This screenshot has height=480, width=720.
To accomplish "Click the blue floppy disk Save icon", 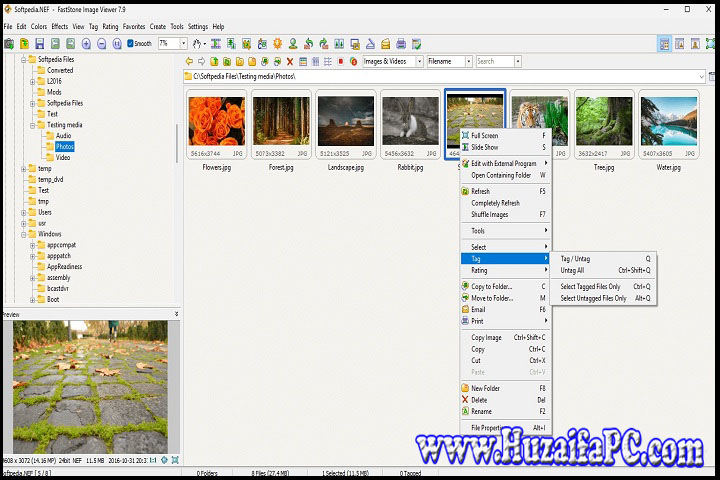I will click(x=40, y=44).
